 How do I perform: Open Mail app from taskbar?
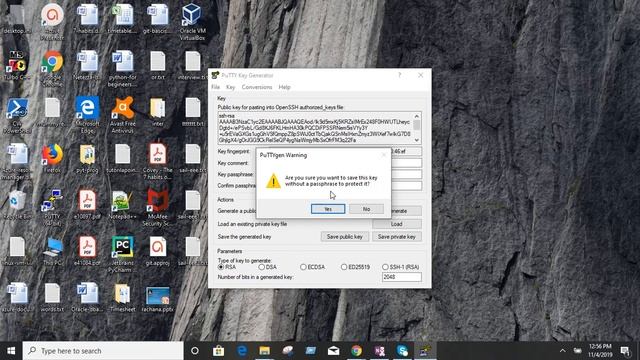pyautogui.click(x=333, y=351)
